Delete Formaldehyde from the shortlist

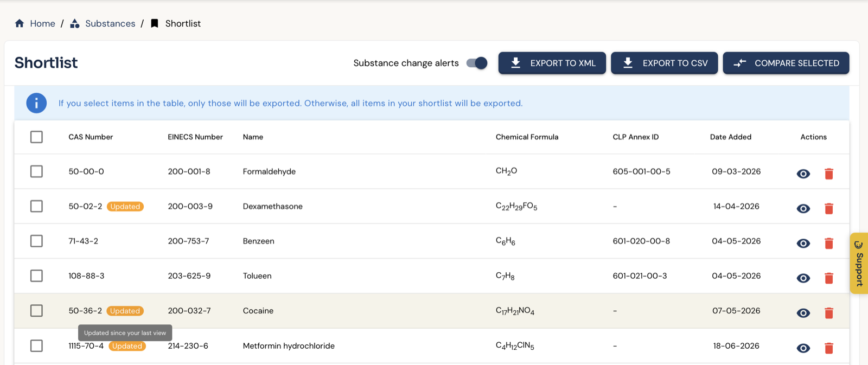click(x=829, y=174)
